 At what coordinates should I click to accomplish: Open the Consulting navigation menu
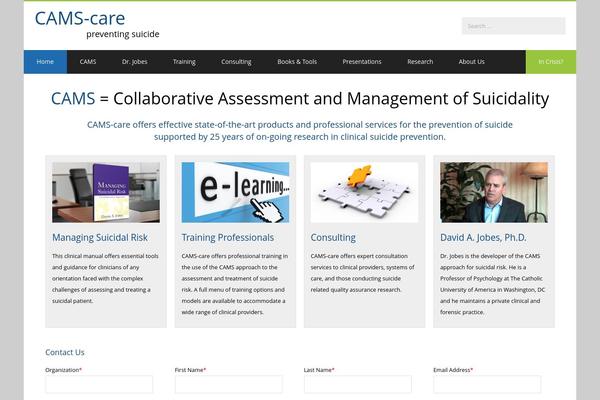tap(236, 62)
